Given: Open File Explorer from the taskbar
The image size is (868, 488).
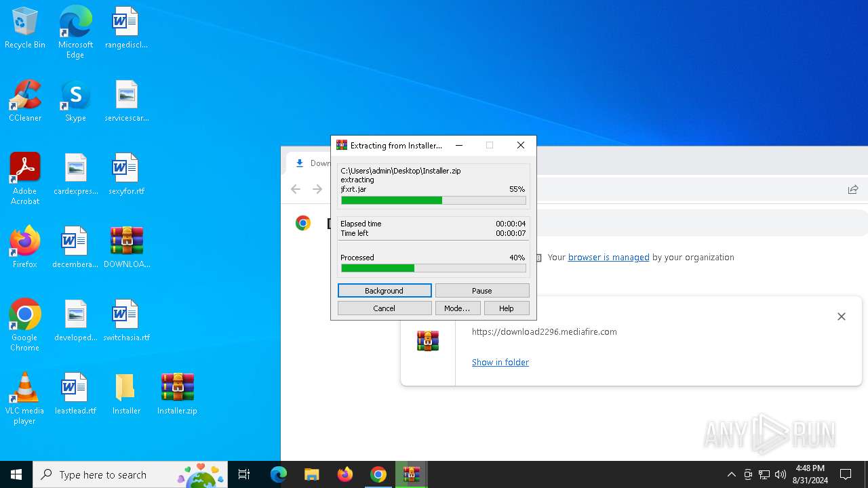Looking at the screenshot, I should (x=312, y=474).
